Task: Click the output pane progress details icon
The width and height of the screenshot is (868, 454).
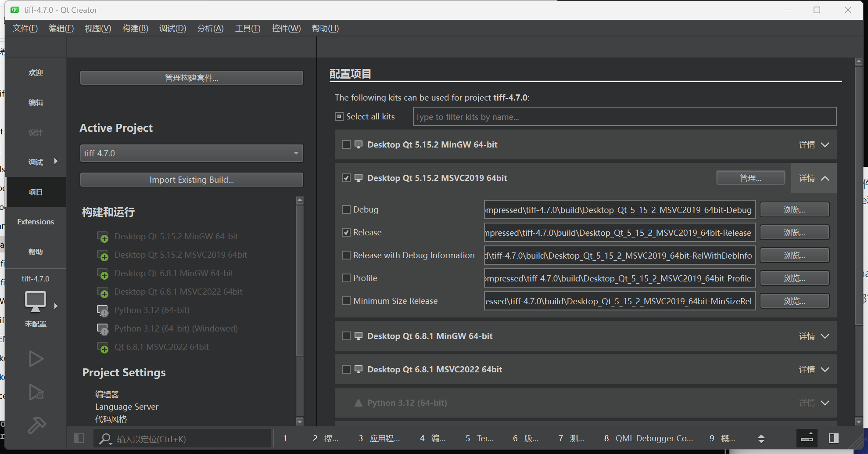Action: point(807,438)
